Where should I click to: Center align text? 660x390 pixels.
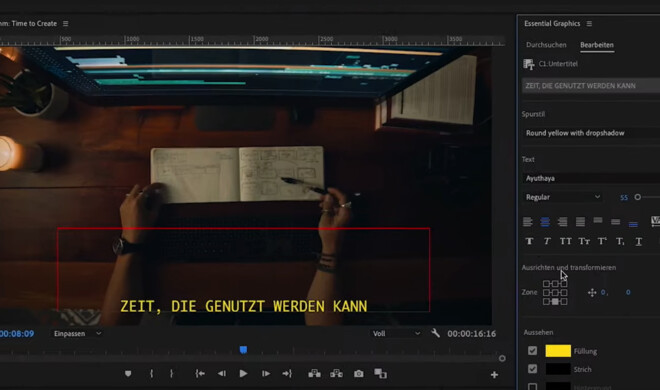(545, 222)
